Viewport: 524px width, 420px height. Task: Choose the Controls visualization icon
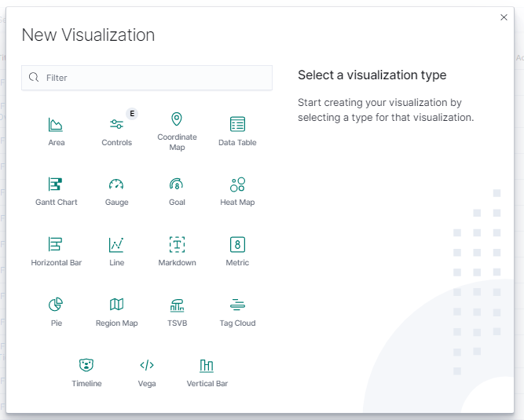pyautogui.click(x=116, y=124)
